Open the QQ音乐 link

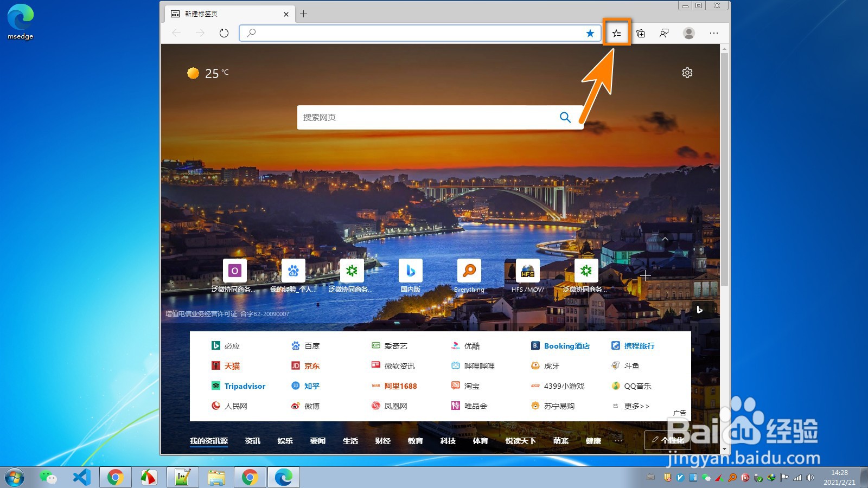tap(631, 386)
